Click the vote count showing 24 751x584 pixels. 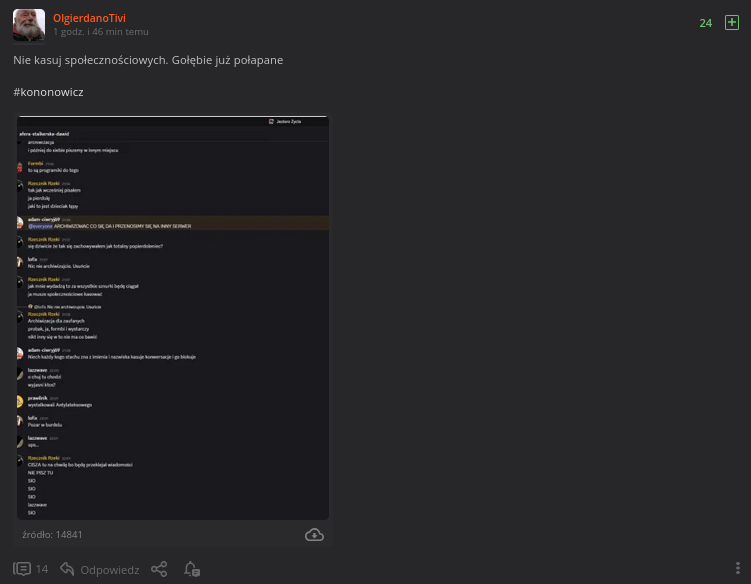pyautogui.click(x=705, y=23)
